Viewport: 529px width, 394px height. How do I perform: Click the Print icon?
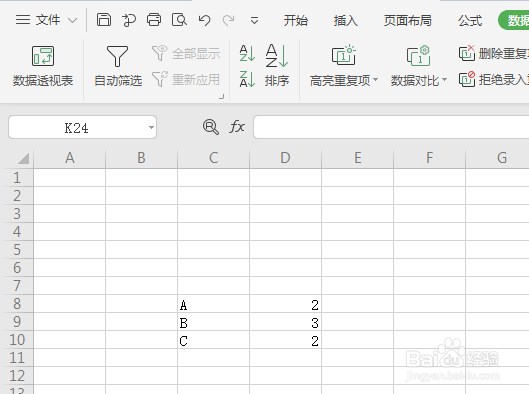click(x=154, y=20)
